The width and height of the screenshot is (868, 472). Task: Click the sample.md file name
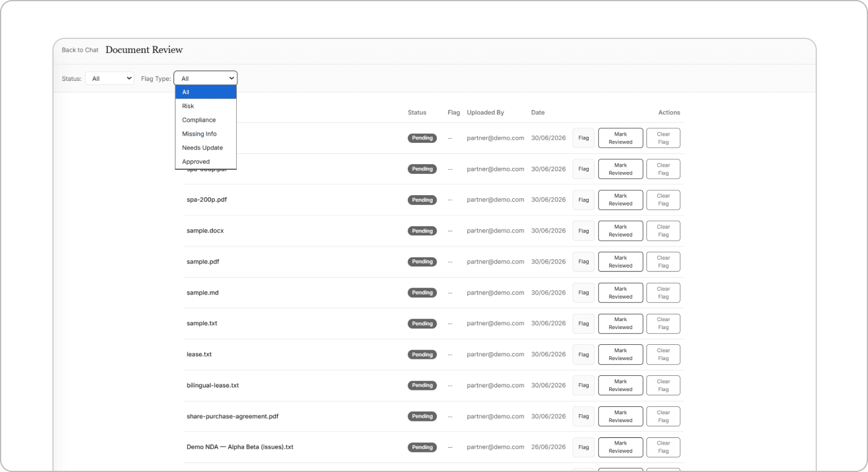tap(203, 293)
